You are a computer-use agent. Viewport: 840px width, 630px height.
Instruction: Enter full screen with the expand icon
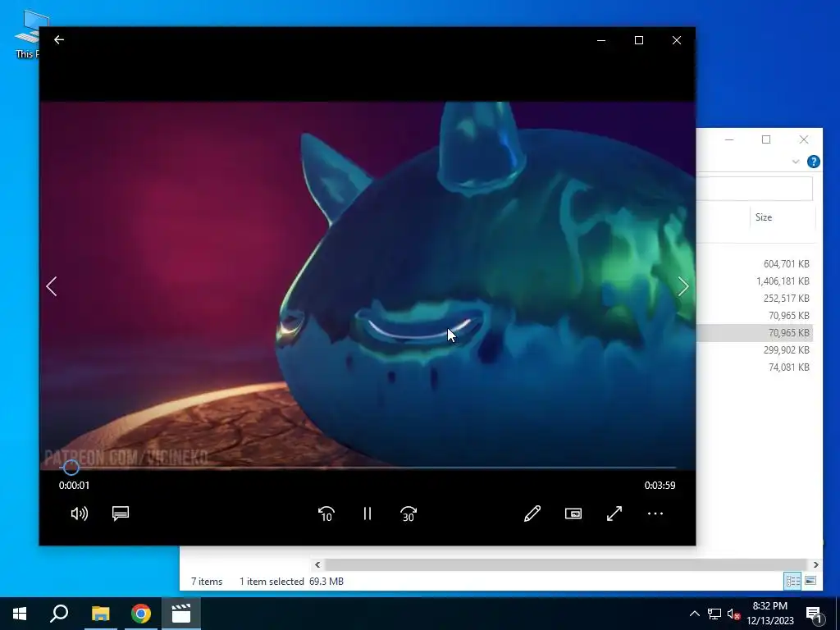(x=614, y=514)
